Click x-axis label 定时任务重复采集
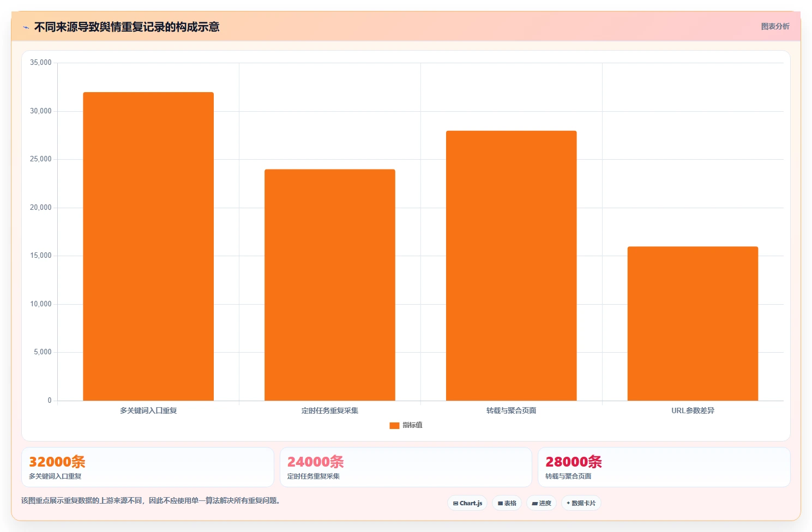812x532 pixels. click(x=330, y=410)
